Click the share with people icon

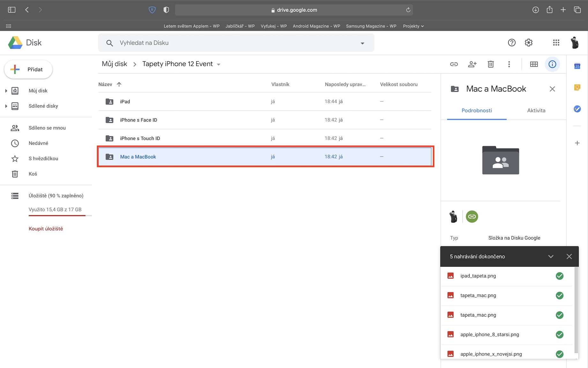pyautogui.click(x=472, y=64)
